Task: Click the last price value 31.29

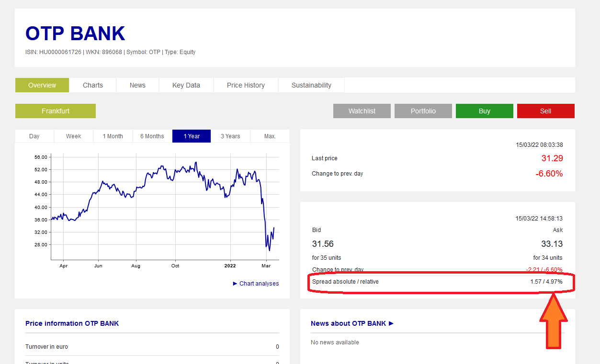Action: [x=552, y=158]
